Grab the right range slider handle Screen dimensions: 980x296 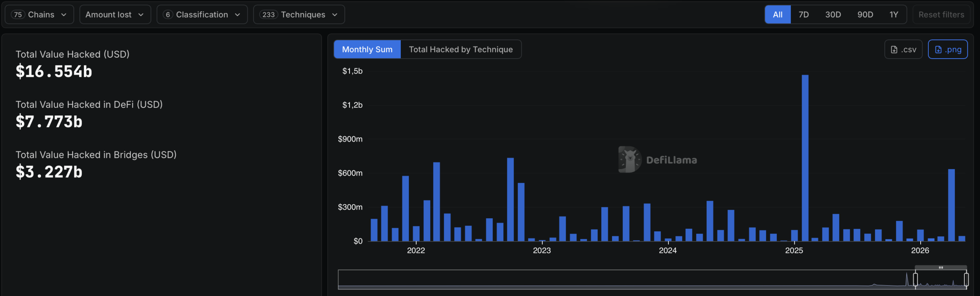coord(966,280)
